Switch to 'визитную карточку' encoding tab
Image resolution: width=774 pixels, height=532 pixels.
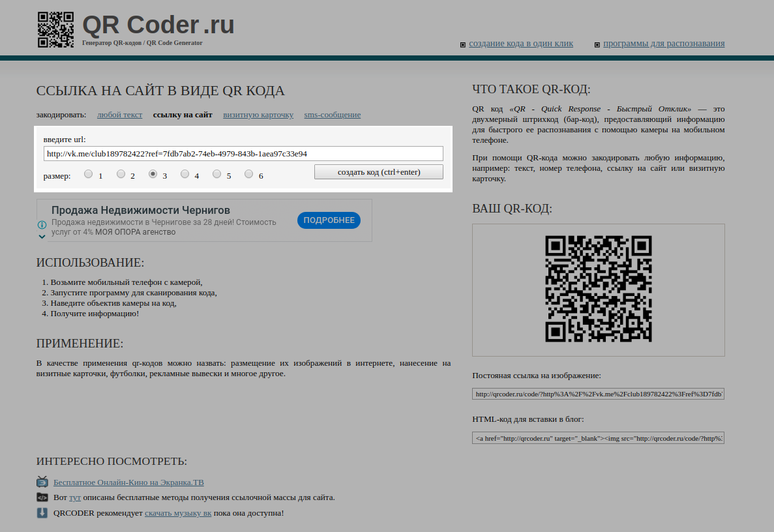tap(258, 115)
